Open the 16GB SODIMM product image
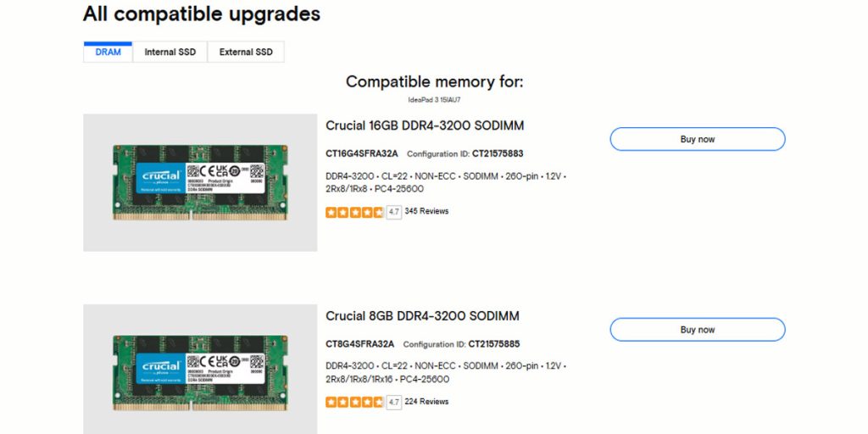This screenshot has width=868, height=434. (200, 183)
